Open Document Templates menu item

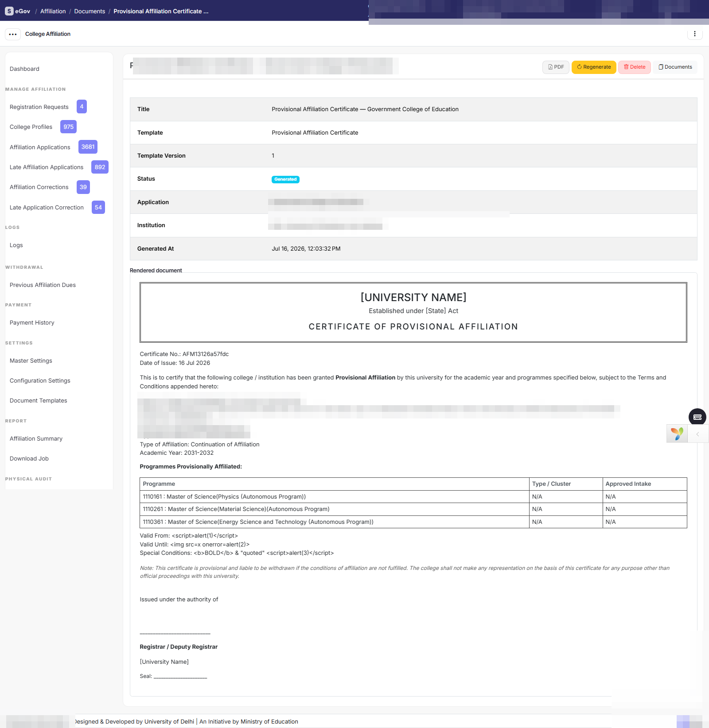point(39,400)
